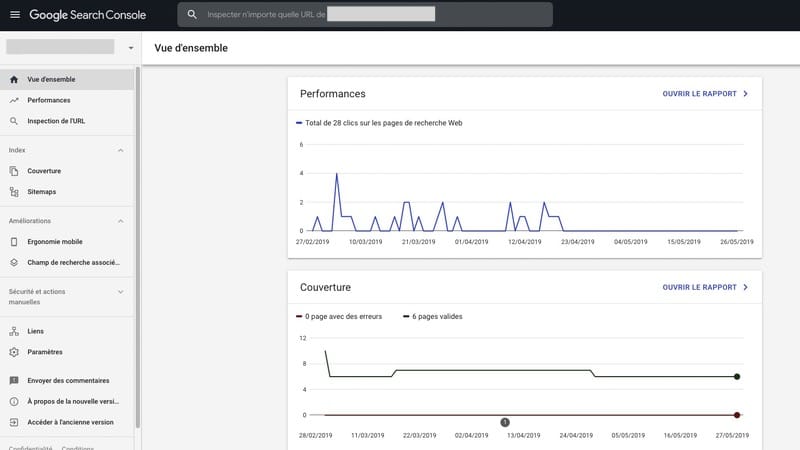Click the Couverture pages icon
Screen dimensions: 800x450
coord(14,171)
